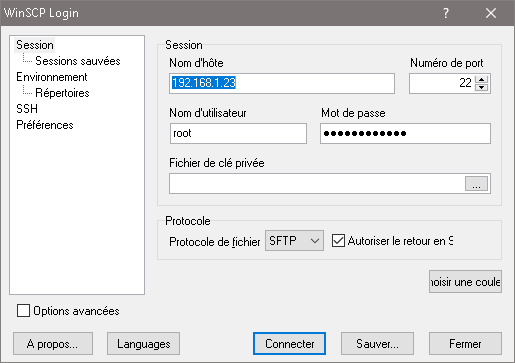Open the A propos... dialog
The image size is (515, 363).
pos(53,344)
